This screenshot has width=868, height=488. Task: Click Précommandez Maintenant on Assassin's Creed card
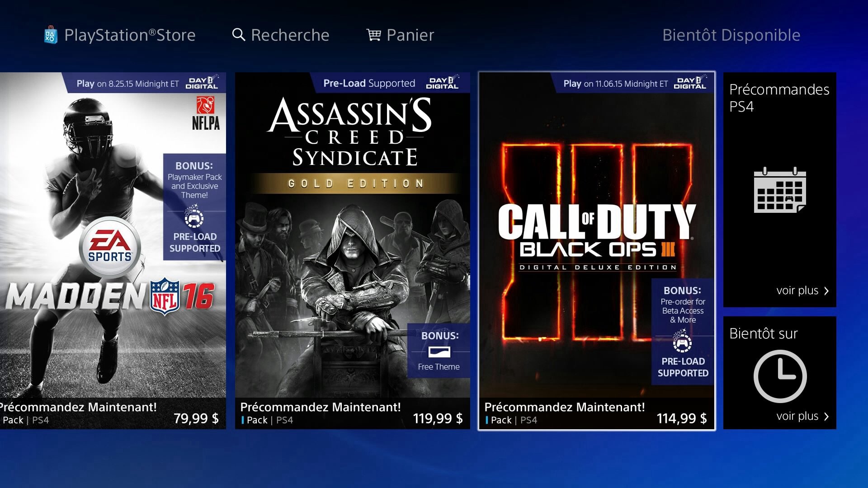(320, 407)
